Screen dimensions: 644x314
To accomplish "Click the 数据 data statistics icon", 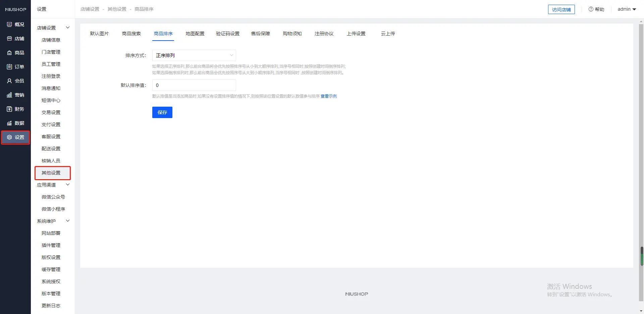I will tap(9, 123).
